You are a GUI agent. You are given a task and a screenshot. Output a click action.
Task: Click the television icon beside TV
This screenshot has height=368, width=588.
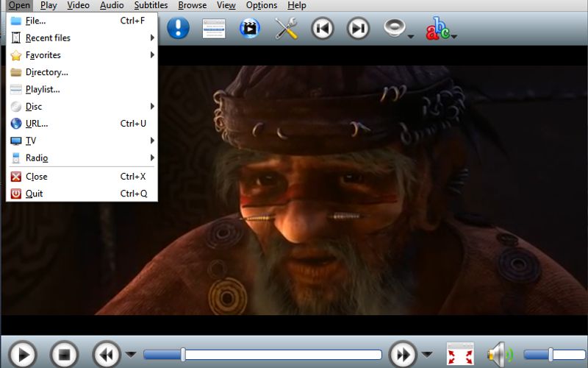[15, 141]
